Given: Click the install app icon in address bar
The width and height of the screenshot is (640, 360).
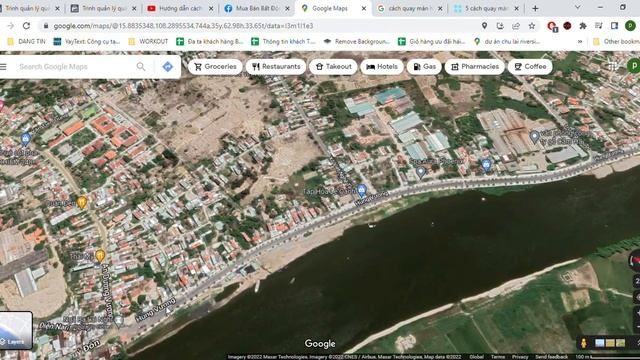Looking at the screenshot, I should [500, 26].
